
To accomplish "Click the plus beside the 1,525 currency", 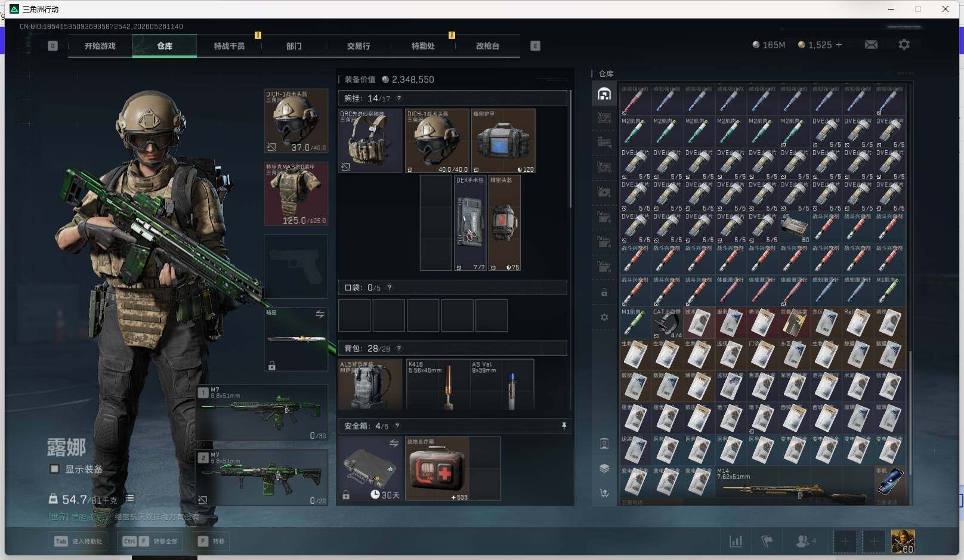I will coord(839,45).
